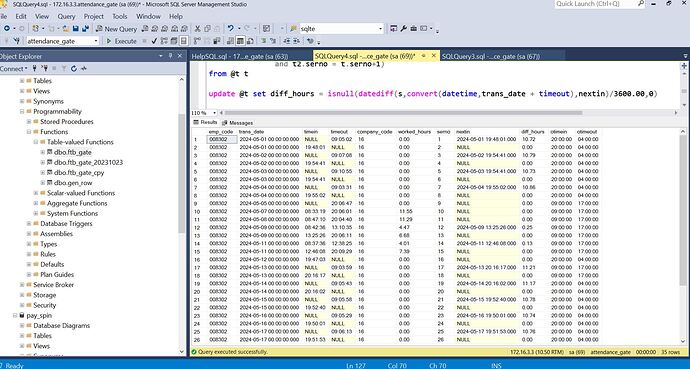This screenshot has height=369, width=690.
Task: Open the 110 % zoom dropdown
Action: (214, 113)
